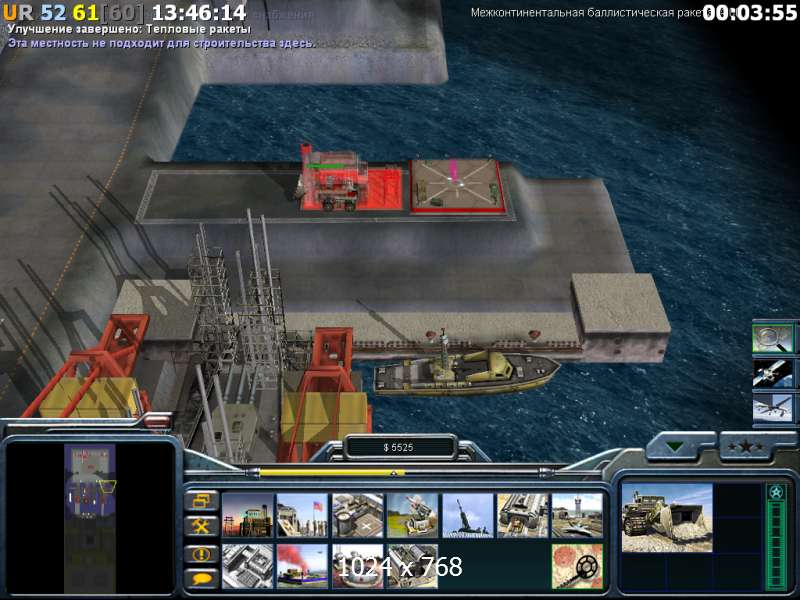This screenshot has width=800, height=600.
Task: Build the Supply Drop Zone, red smoke icon
Action: point(302,566)
